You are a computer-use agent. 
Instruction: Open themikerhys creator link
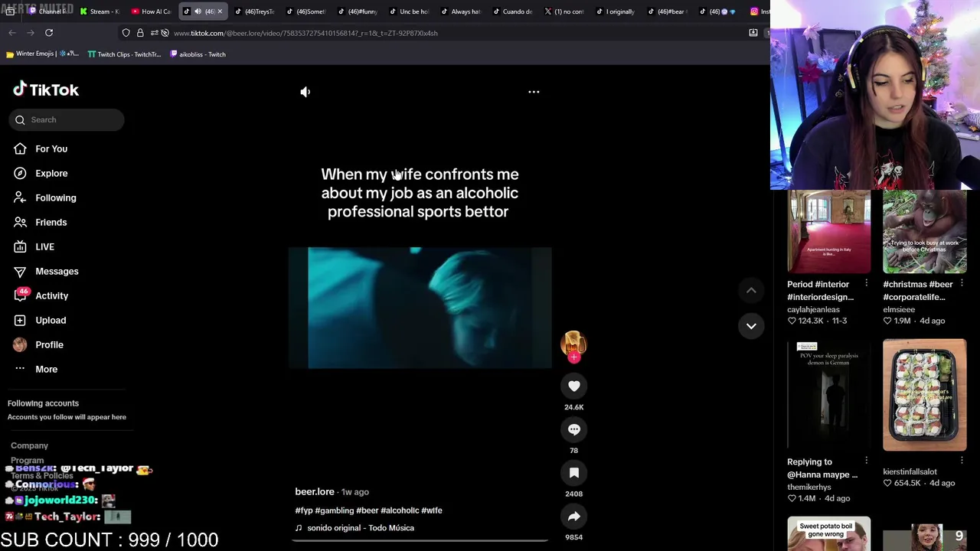808,487
